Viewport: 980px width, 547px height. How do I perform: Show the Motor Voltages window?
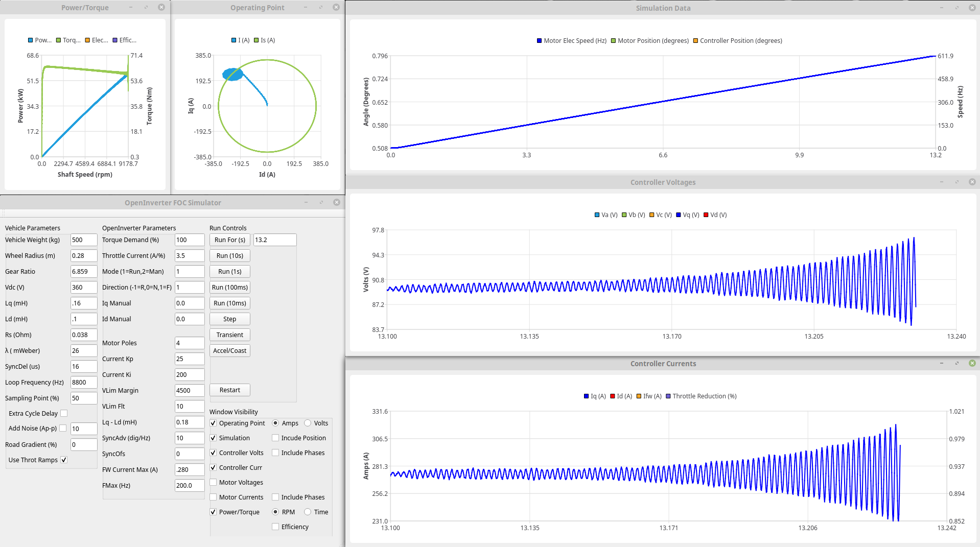(213, 482)
